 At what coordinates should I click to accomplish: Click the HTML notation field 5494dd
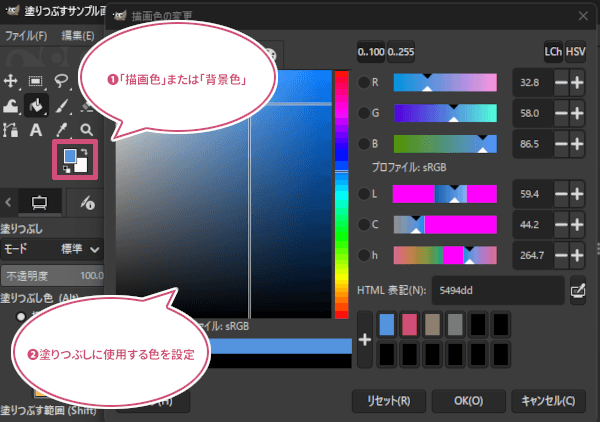498,290
